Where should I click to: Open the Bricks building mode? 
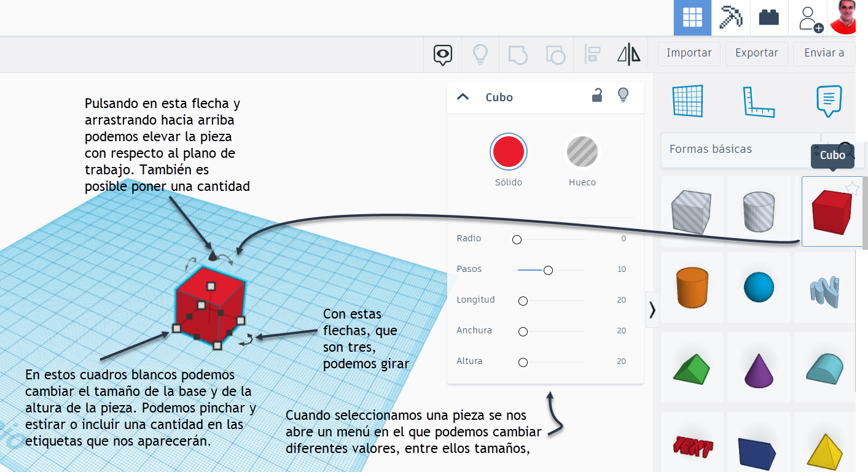point(769,18)
